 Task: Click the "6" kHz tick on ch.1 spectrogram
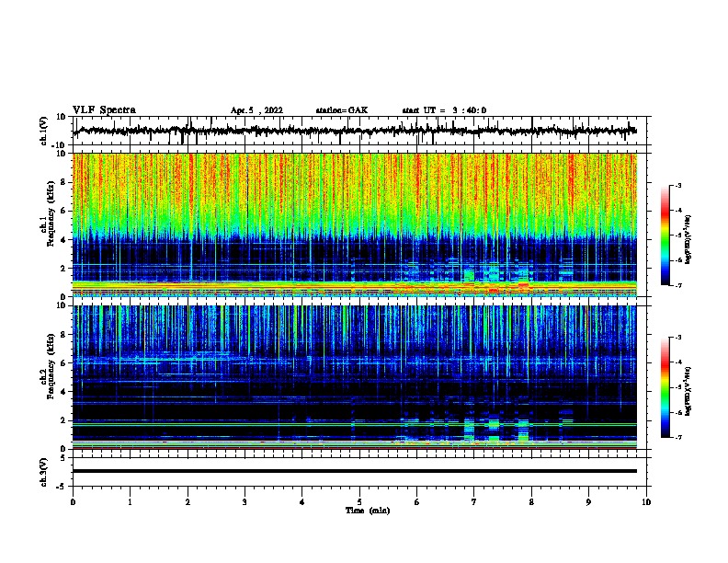click(x=63, y=211)
